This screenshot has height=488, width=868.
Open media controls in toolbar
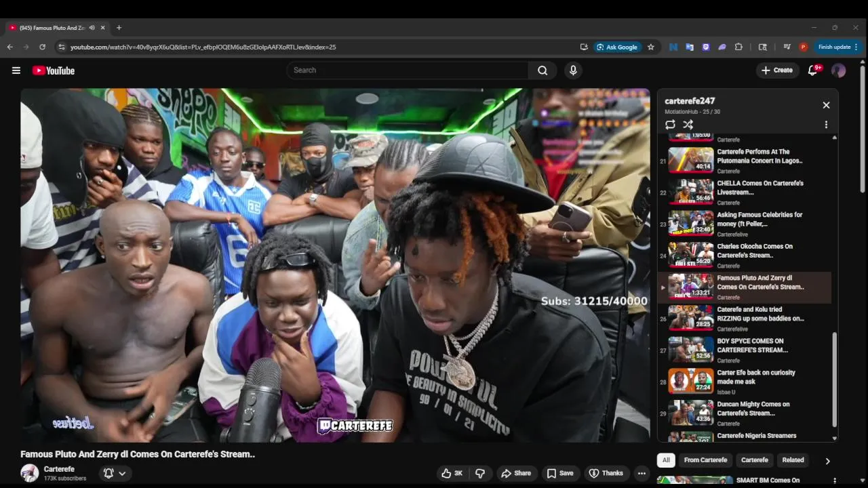tap(787, 47)
